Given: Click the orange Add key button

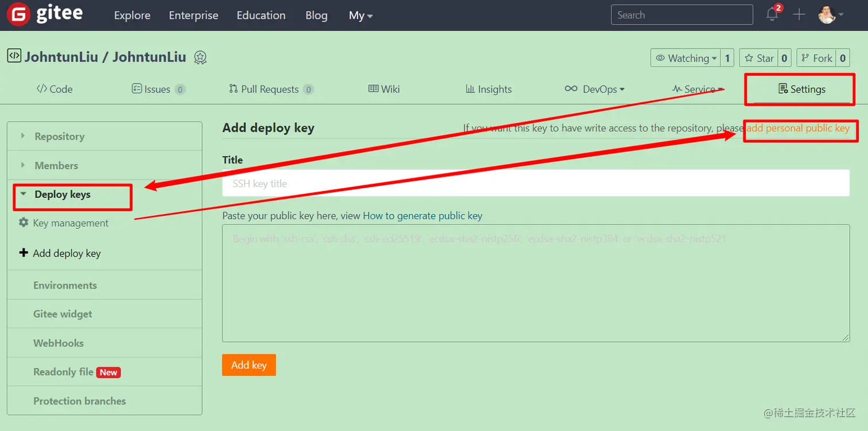Looking at the screenshot, I should (x=249, y=365).
